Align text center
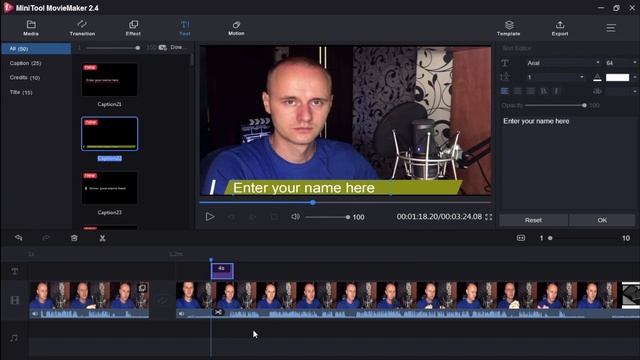Viewport: 640px width, 360px height. [x=518, y=91]
